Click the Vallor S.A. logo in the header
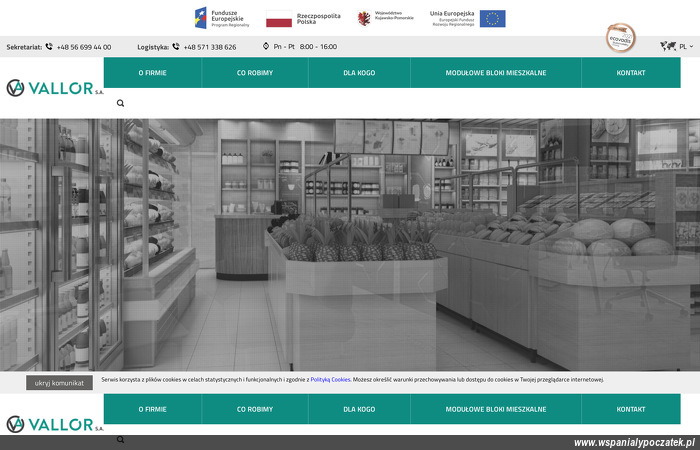The height and width of the screenshot is (450, 700). click(x=54, y=88)
